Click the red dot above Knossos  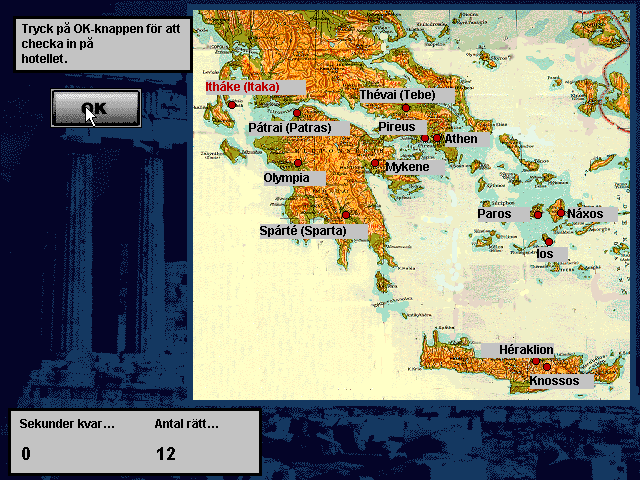pyautogui.click(x=547, y=367)
